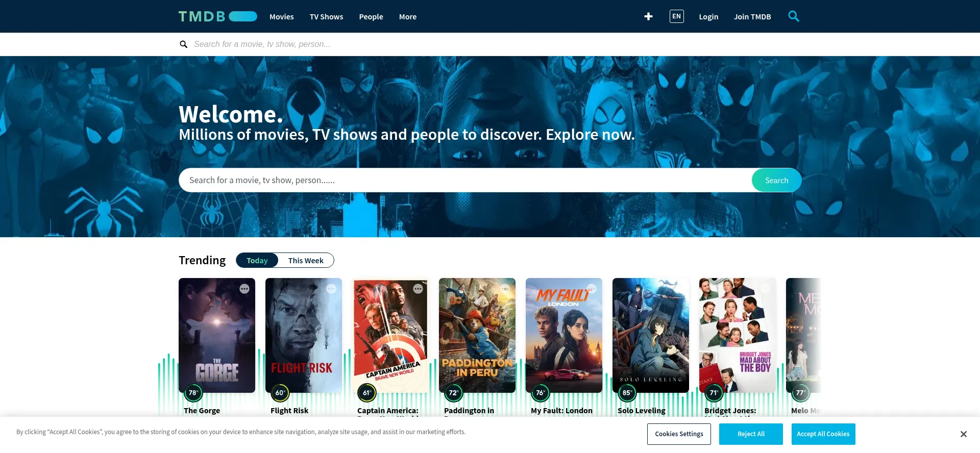Click Melo Movie 77% score badge
The image size is (980, 453).
click(x=801, y=393)
